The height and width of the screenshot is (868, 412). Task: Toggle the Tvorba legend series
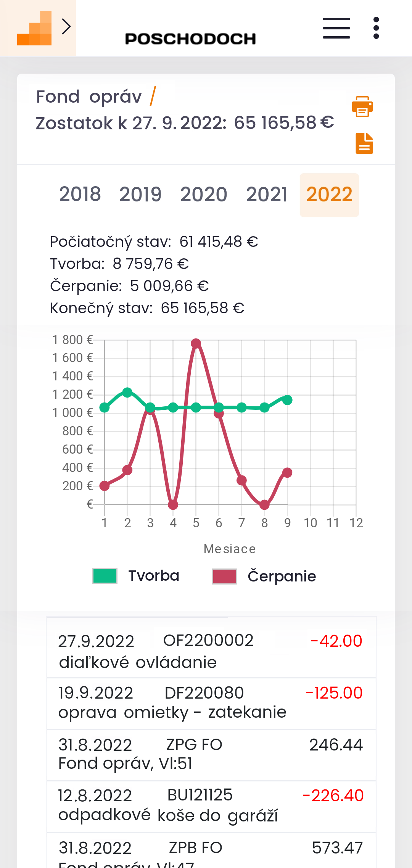click(154, 576)
